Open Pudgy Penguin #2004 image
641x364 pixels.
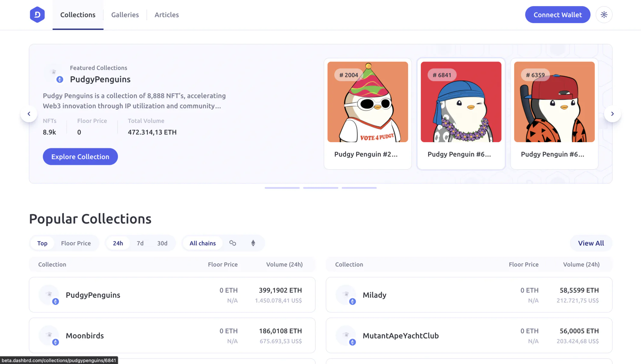coord(368,102)
